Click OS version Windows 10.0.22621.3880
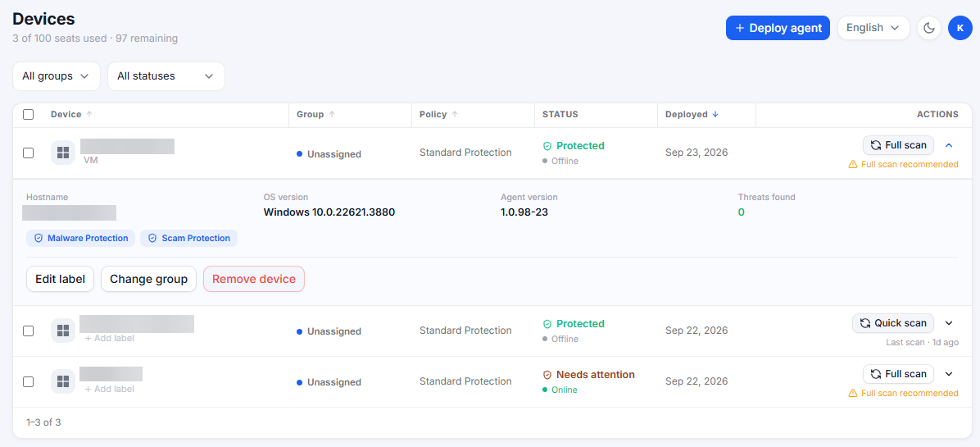Image resolution: width=980 pixels, height=447 pixels. 329,212
